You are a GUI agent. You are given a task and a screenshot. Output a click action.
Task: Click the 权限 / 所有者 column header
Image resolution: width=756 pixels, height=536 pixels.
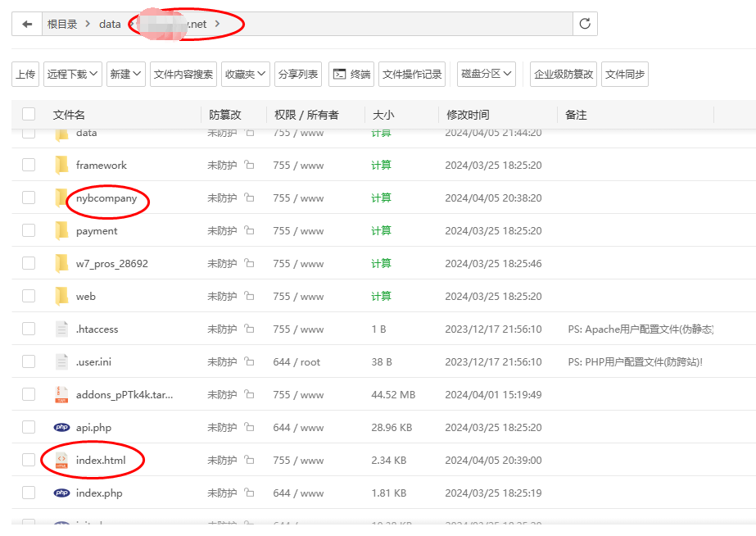point(306,115)
